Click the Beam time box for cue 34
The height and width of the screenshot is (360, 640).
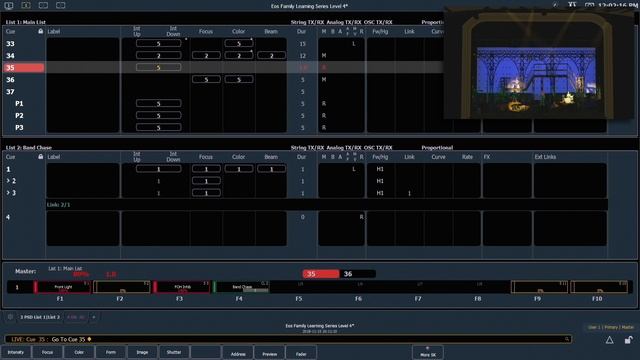point(271,56)
